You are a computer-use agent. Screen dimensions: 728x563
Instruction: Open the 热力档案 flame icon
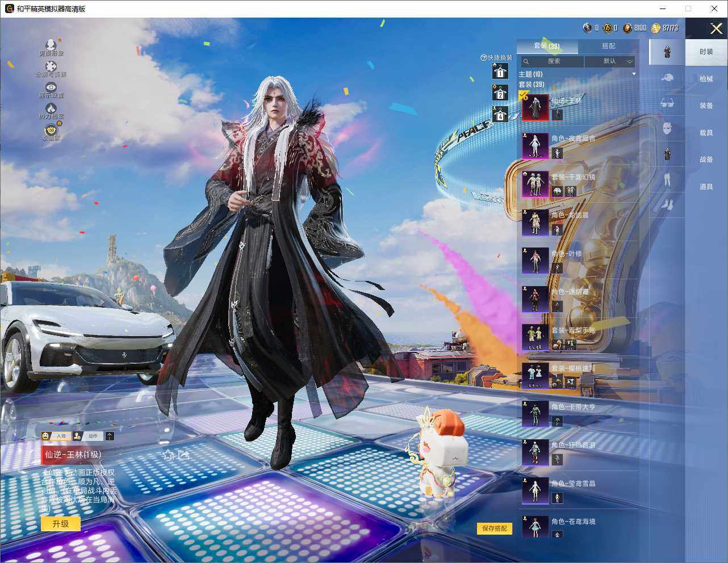51,108
